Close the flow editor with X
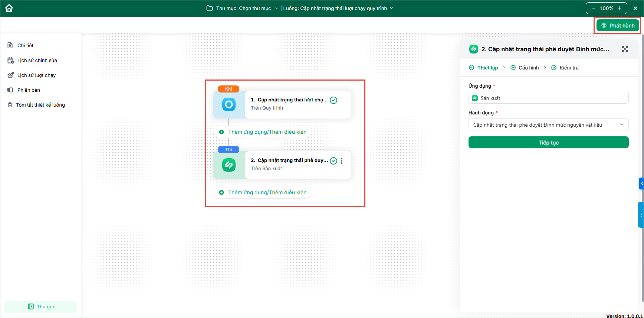This screenshot has height=318, width=644. (635, 8)
